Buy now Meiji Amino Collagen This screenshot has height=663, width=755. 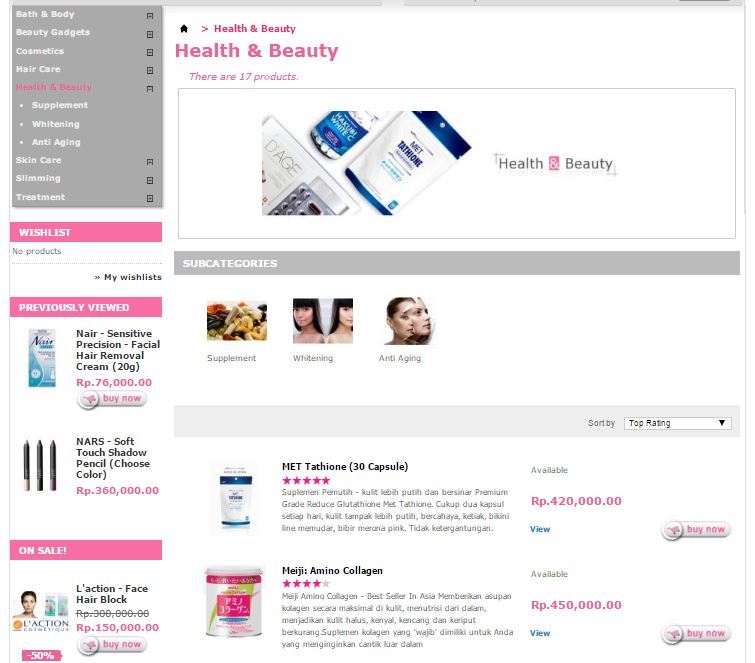(x=696, y=634)
